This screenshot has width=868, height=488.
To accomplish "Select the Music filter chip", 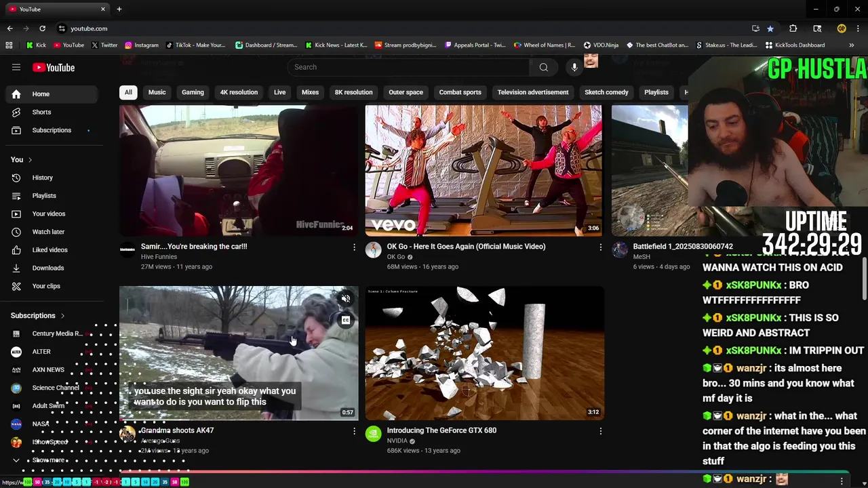I will (x=157, y=92).
